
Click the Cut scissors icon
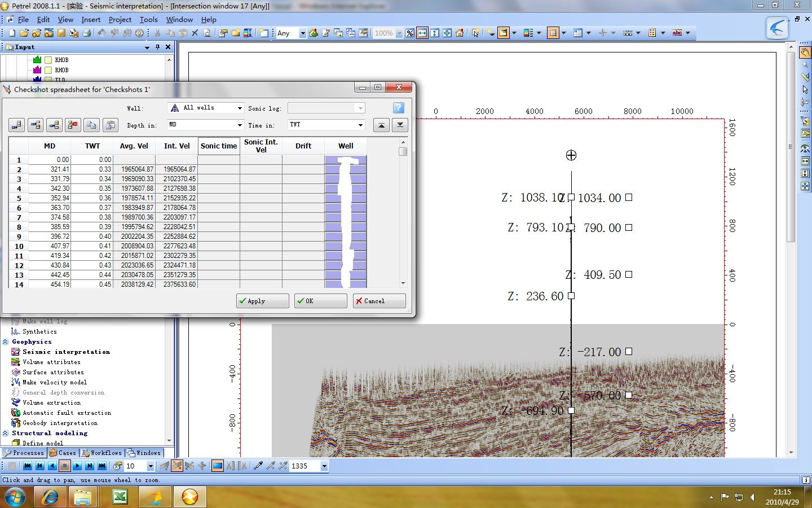[x=158, y=33]
